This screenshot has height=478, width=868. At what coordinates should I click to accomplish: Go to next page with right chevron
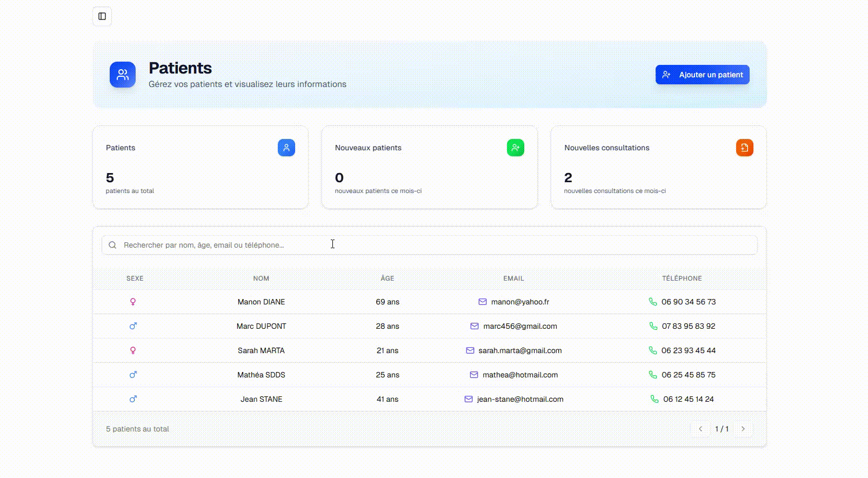click(x=743, y=429)
